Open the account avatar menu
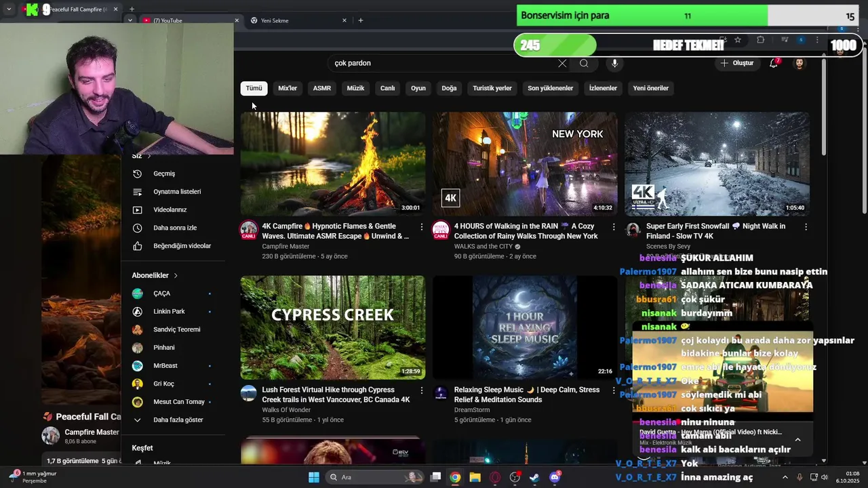The height and width of the screenshot is (488, 868). tap(800, 63)
